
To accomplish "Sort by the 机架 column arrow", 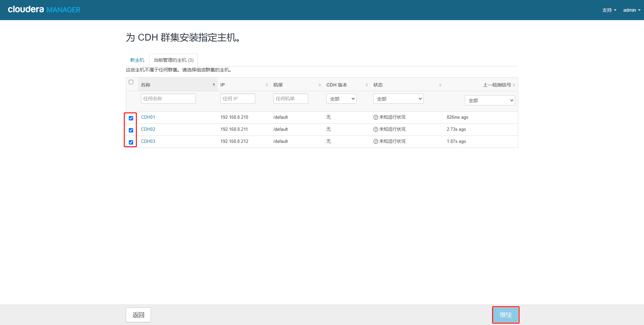I will coord(320,85).
